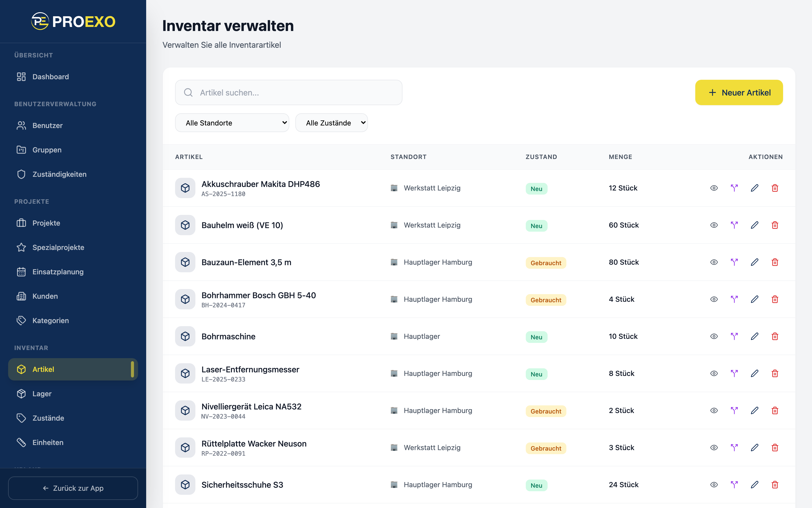The height and width of the screenshot is (508, 812).
Task: Click branch icon in Bohrmaschine row
Action: (734, 336)
